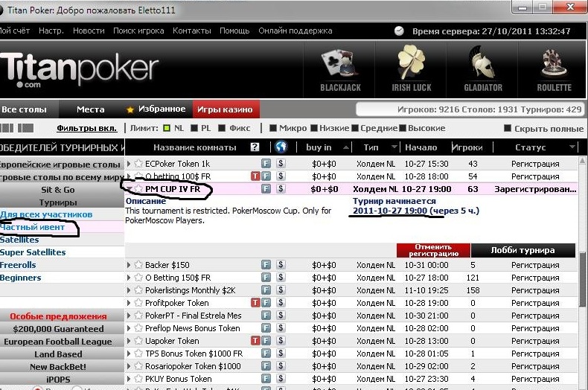
Task: Collapse the PM CUP IV FR row
Action: pos(129,188)
